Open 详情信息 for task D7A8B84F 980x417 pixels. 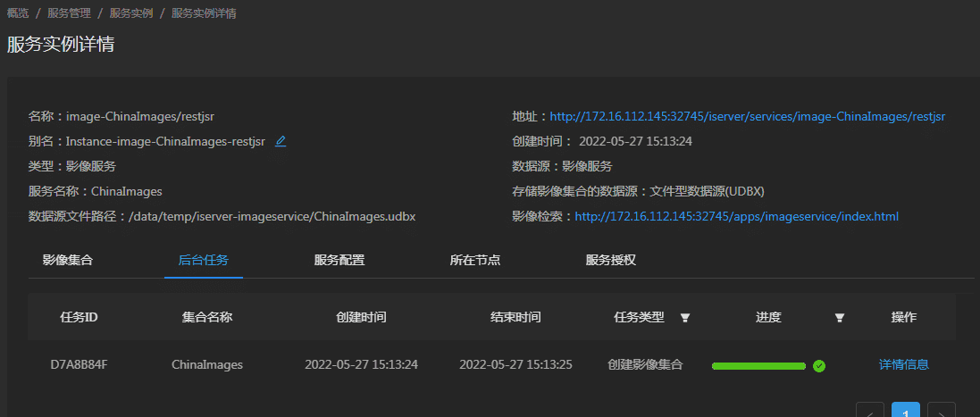904,364
